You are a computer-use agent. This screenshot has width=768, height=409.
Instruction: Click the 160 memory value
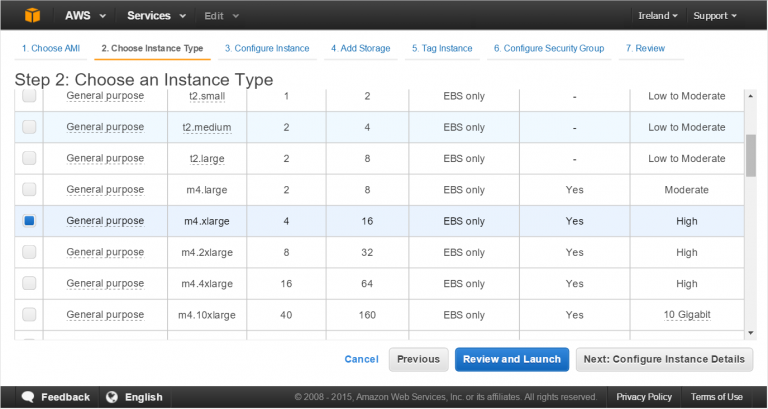point(367,315)
